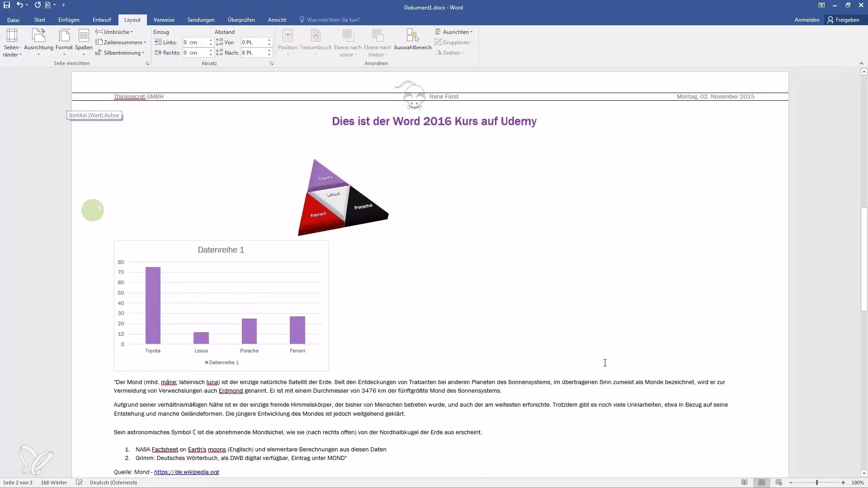
Task: Open the Ausrichten align dropdown
Action: coord(454,32)
